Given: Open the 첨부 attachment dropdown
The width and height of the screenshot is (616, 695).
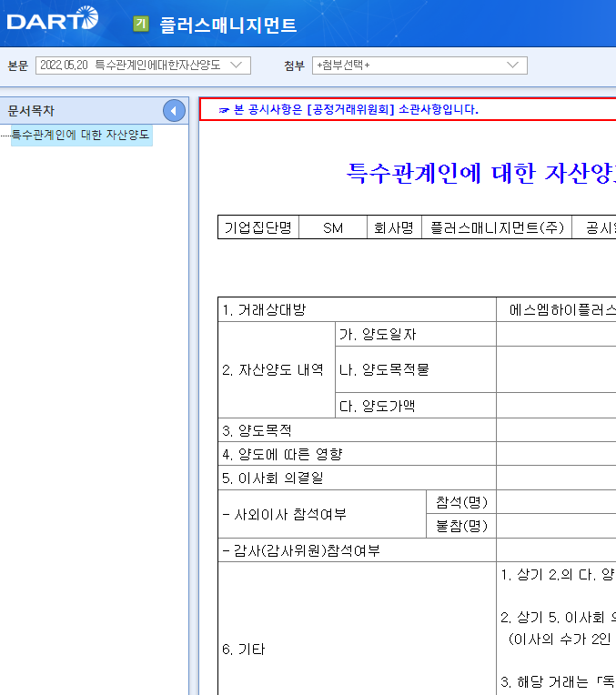Looking at the screenshot, I should coord(419,65).
